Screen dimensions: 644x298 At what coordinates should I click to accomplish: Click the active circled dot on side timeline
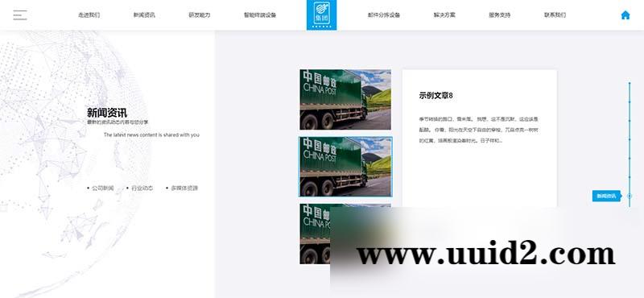pyautogui.click(x=630, y=196)
